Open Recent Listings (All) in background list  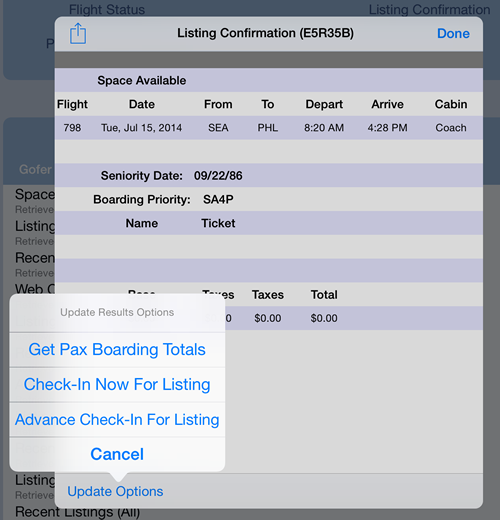77,512
